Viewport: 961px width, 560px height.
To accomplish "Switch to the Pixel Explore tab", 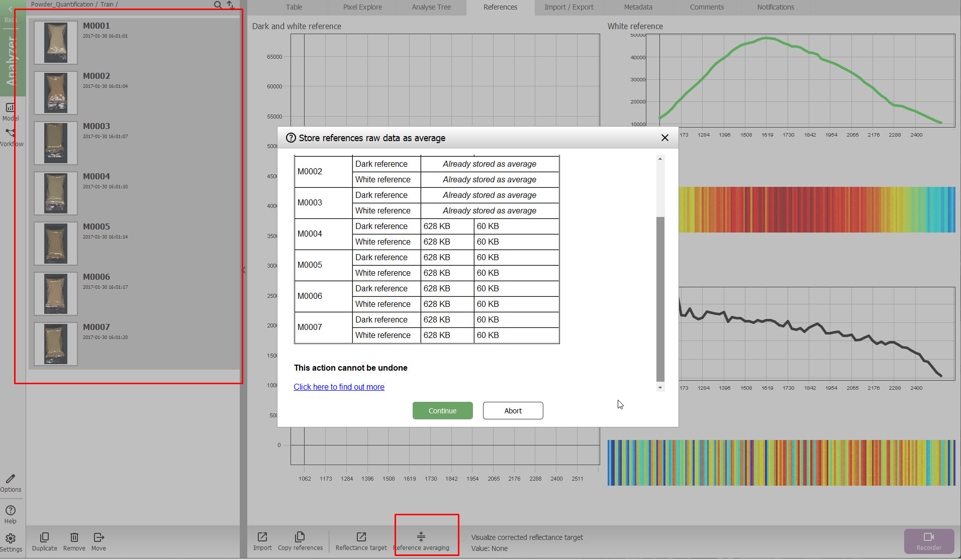I will pyautogui.click(x=362, y=7).
